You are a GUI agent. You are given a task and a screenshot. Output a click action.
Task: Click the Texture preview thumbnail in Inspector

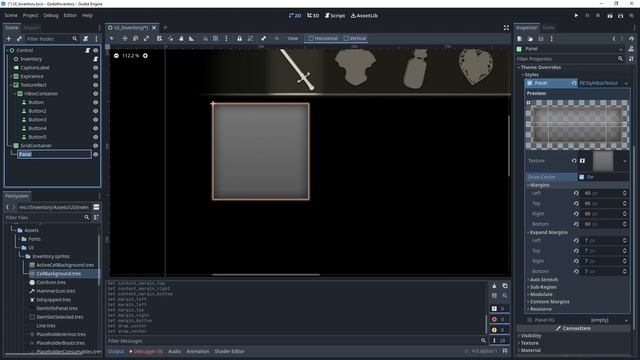pyautogui.click(x=603, y=161)
